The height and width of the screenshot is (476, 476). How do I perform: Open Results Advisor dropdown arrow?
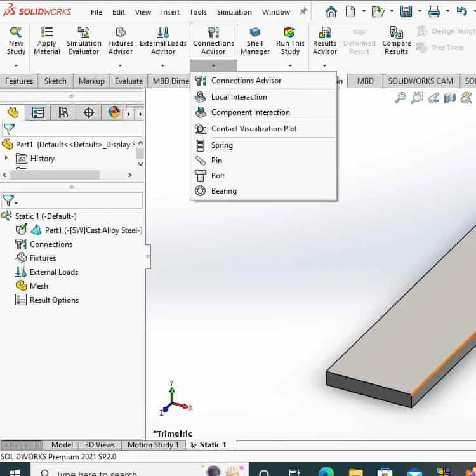324,65
